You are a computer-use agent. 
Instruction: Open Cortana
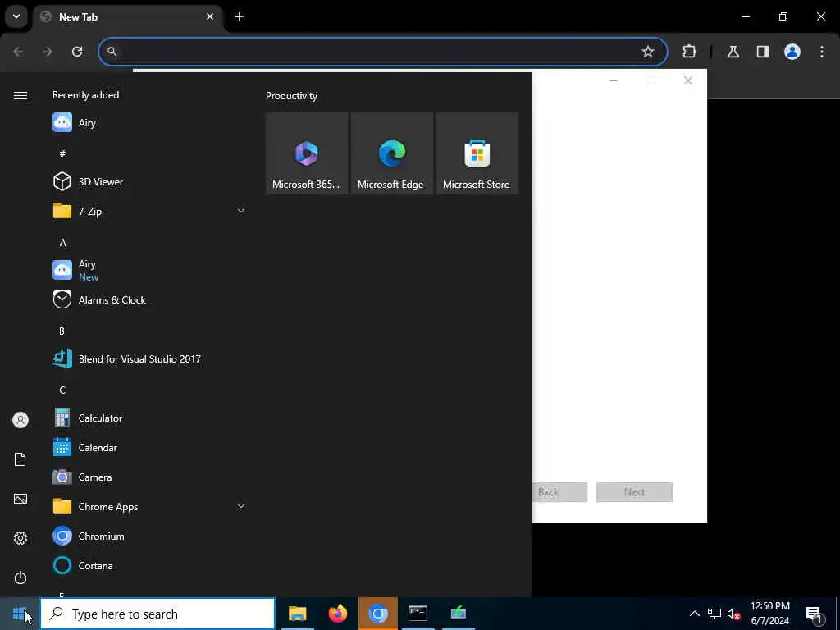pyautogui.click(x=150, y=565)
